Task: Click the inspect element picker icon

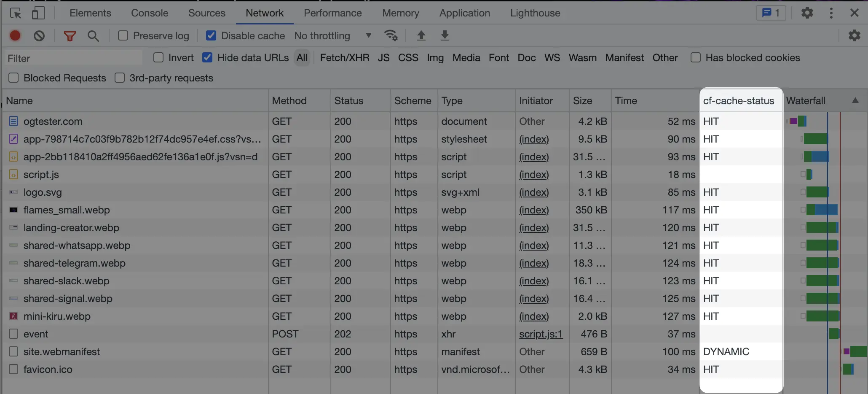Action: click(16, 13)
